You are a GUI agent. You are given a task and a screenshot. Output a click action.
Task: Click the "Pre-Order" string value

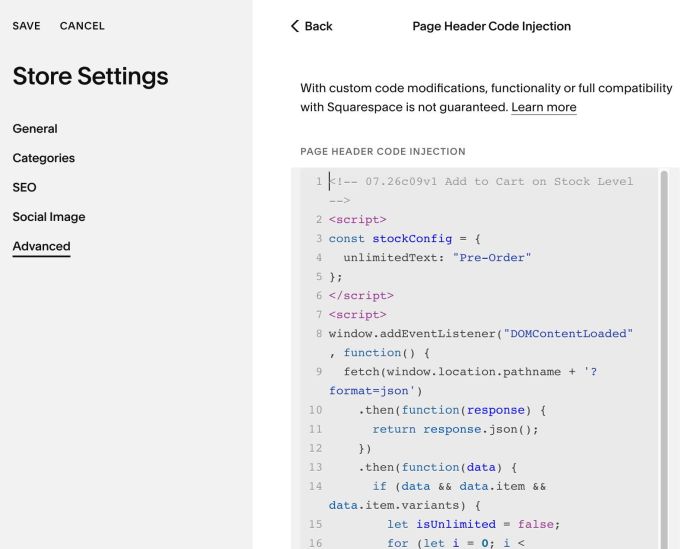(492, 258)
